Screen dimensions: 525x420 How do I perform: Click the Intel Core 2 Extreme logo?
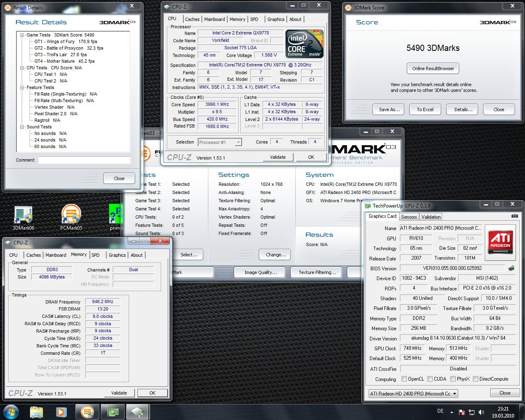[x=304, y=44]
